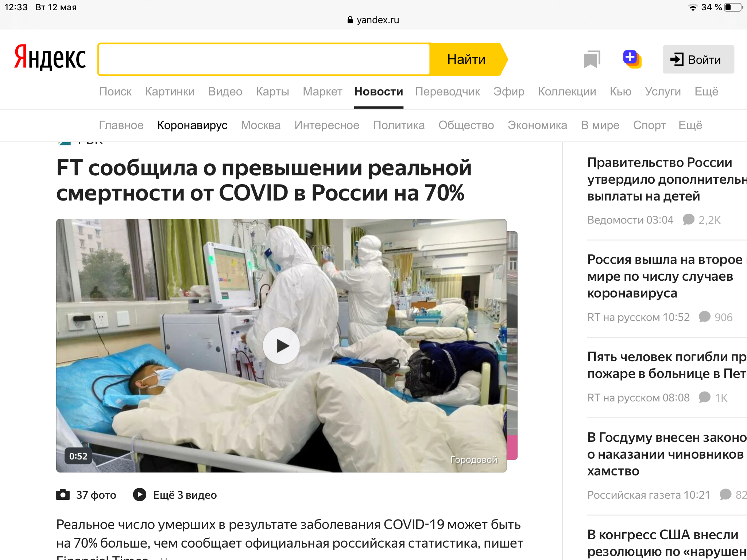This screenshot has width=747, height=560.
Task: Expand the Ещё services menu in top navigation
Action: pyautogui.click(x=706, y=92)
